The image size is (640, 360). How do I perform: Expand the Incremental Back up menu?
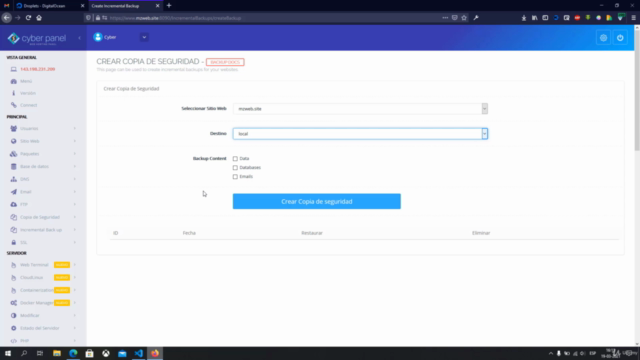[75, 230]
